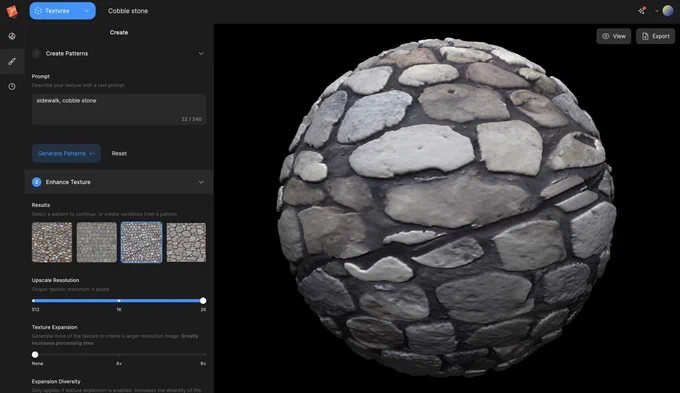Click the Generate Patterns button

click(x=66, y=154)
